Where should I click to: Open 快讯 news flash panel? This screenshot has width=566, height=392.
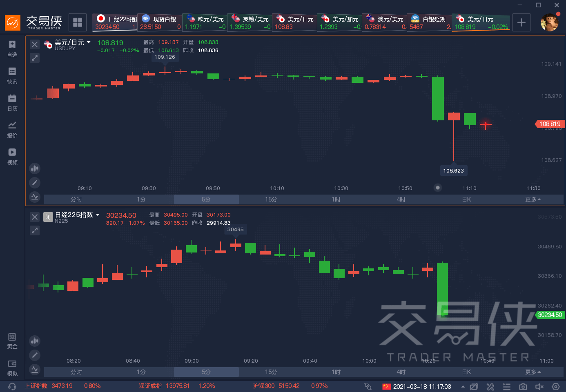point(12,76)
